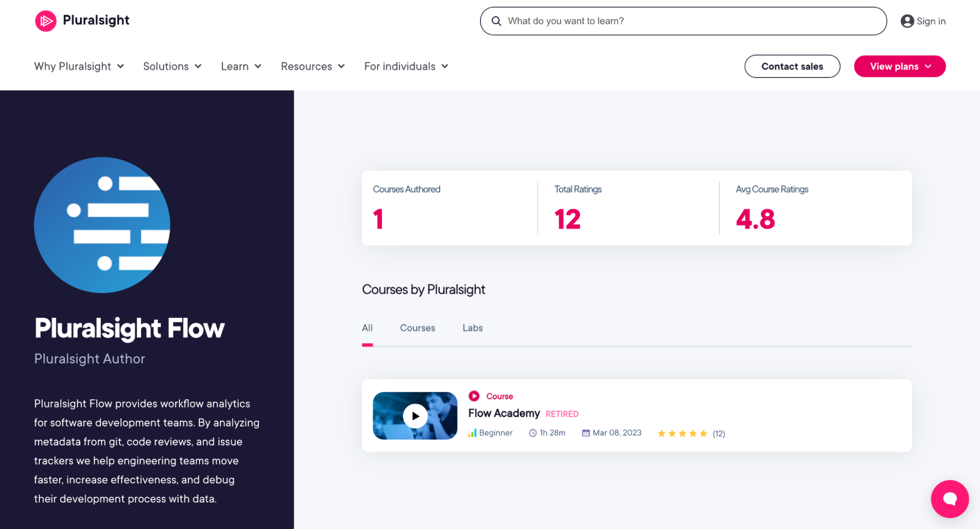Click the Pluralsight Flow description paragraph
The width and height of the screenshot is (980, 529).
coord(147,451)
